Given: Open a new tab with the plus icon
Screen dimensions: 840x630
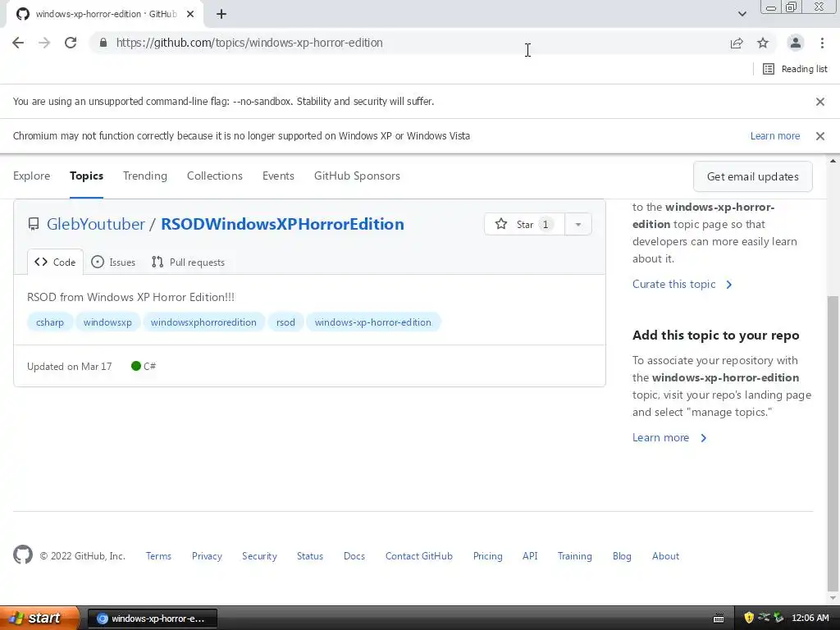Looking at the screenshot, I should click(221, 14).
